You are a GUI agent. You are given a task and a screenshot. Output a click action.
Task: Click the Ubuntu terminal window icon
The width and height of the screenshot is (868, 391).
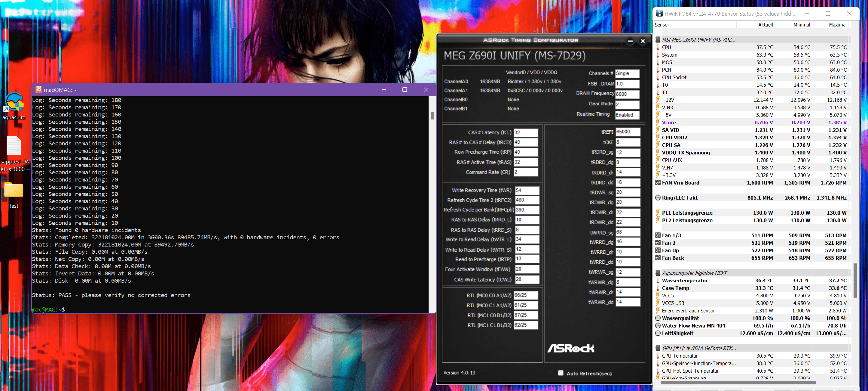click(x=39, y=89)
